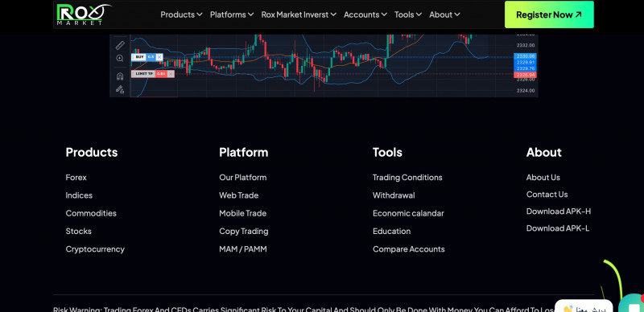This screenshot has height=312, width=644.
Task: Open Trading Conditions link
Action: coord(407,178)
